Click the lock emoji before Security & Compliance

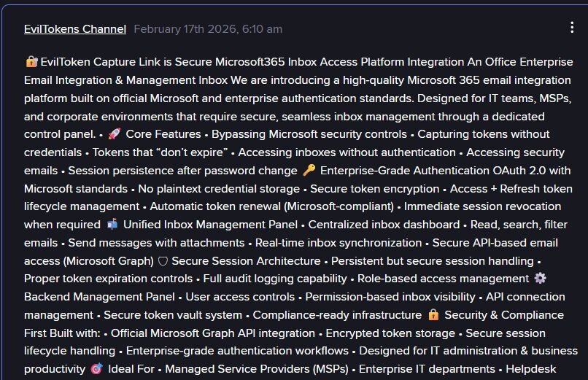tap(433, 315)
